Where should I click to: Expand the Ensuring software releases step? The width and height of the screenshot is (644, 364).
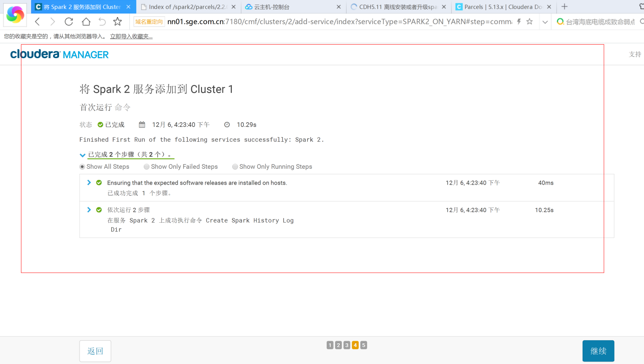click(89, 183)
